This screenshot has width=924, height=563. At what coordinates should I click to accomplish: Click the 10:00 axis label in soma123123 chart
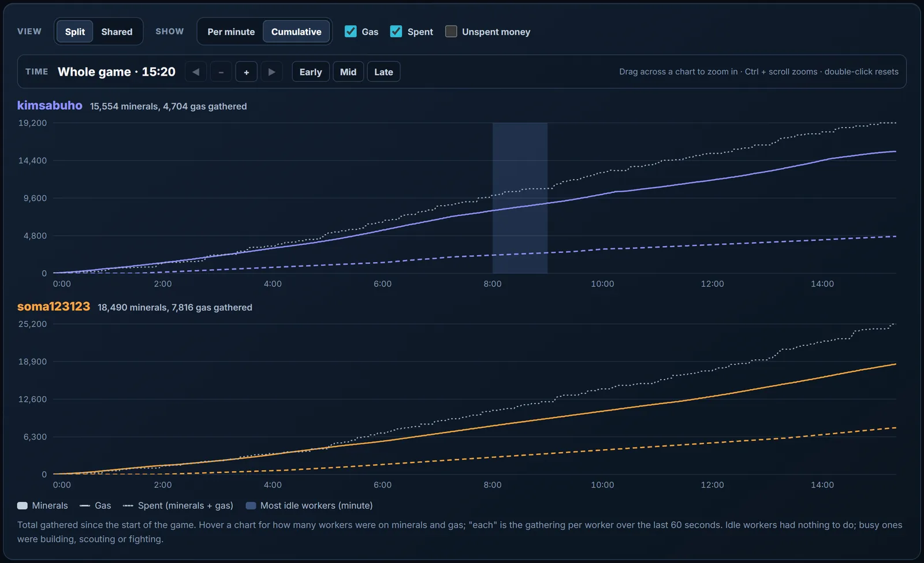(x=602, y=485)
